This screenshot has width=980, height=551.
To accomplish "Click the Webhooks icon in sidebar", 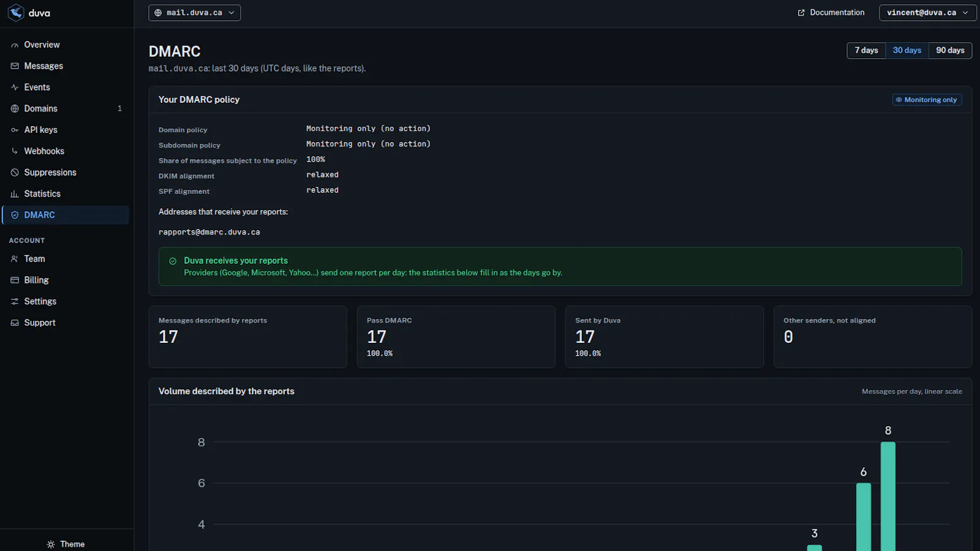I will click(15, 151).
